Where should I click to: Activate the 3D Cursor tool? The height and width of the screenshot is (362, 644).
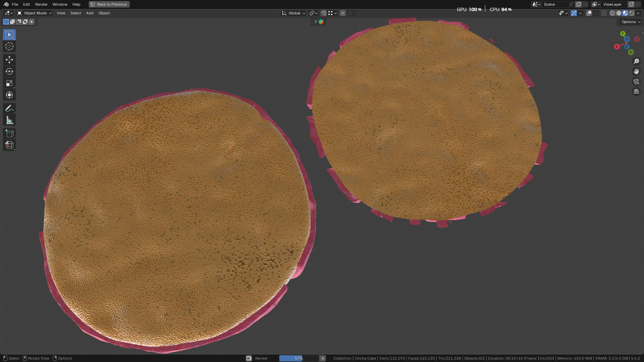9,46
